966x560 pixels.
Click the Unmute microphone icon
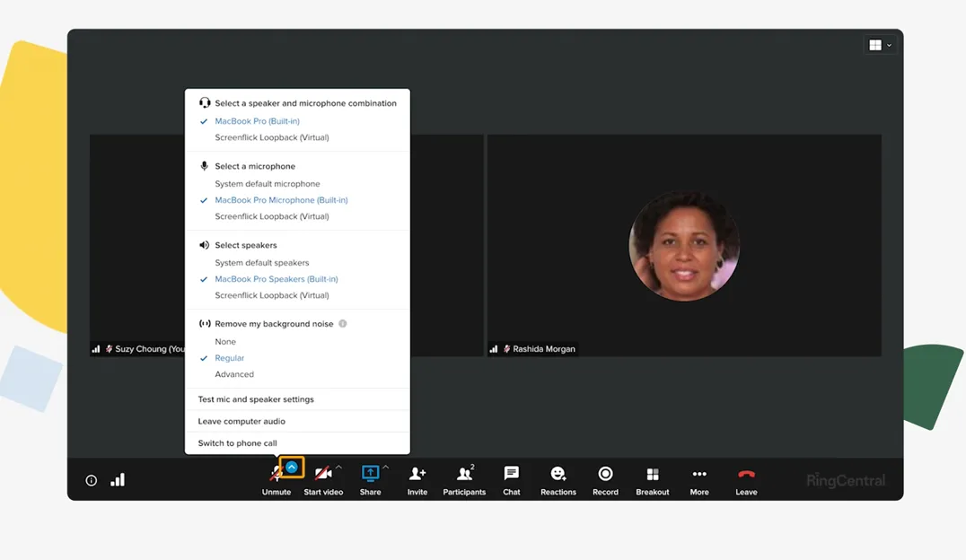pos(276,474)
